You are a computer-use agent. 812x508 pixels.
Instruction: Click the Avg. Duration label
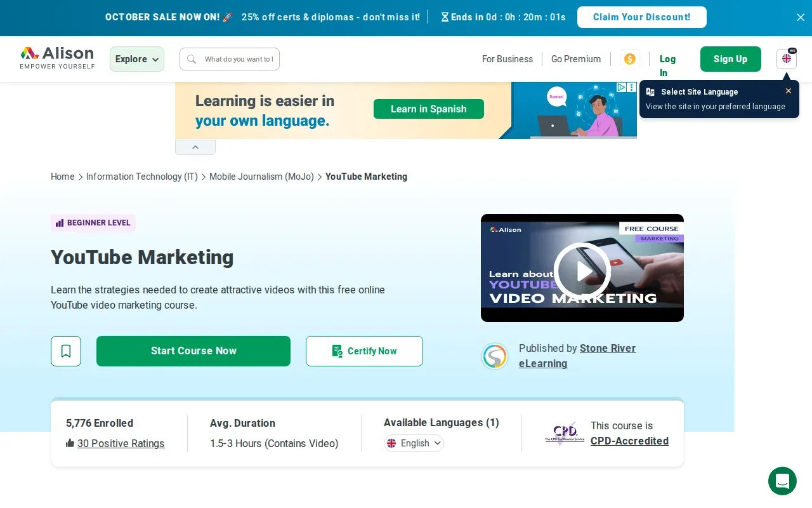coord(242,423)
